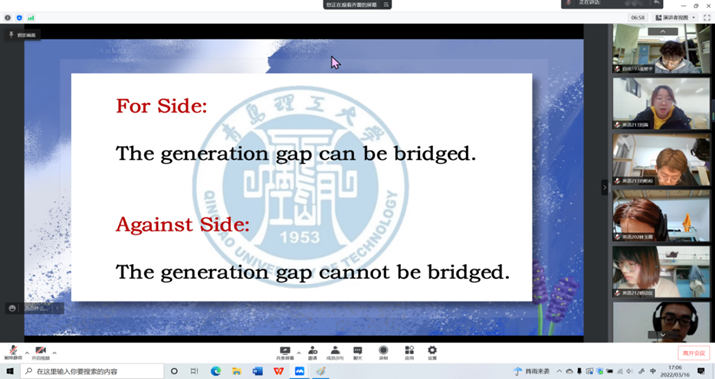Expand the share screen options arrow
The width and height of the screenshot is (715, 379).
tap(299, 353)
